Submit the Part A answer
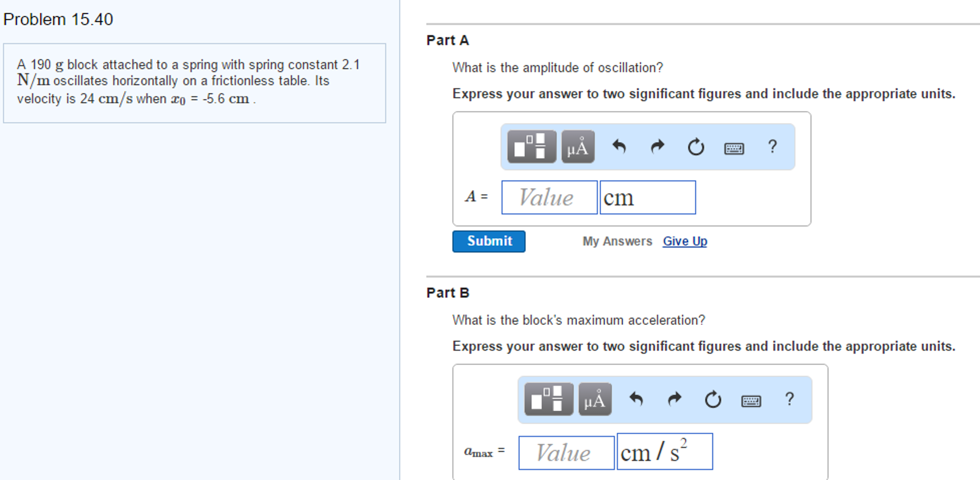Screen dimensions: 980x480 click(x=488, y=241)
